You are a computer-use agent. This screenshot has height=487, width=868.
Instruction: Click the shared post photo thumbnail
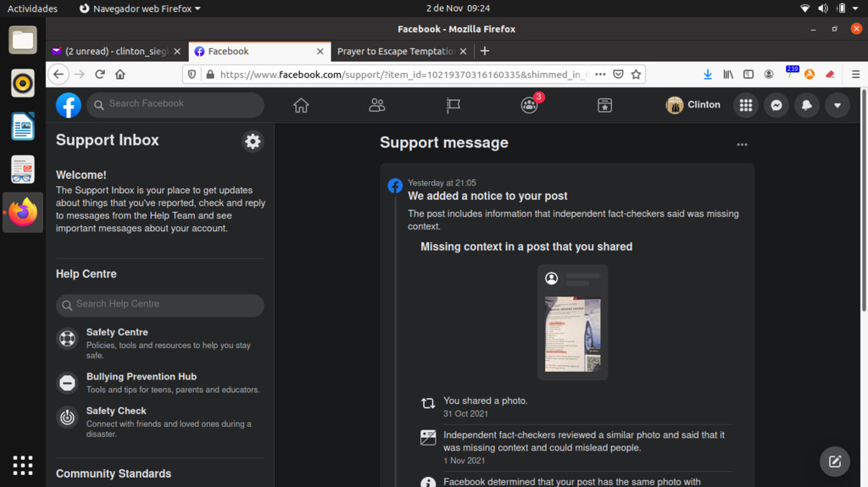pos(572,334)
